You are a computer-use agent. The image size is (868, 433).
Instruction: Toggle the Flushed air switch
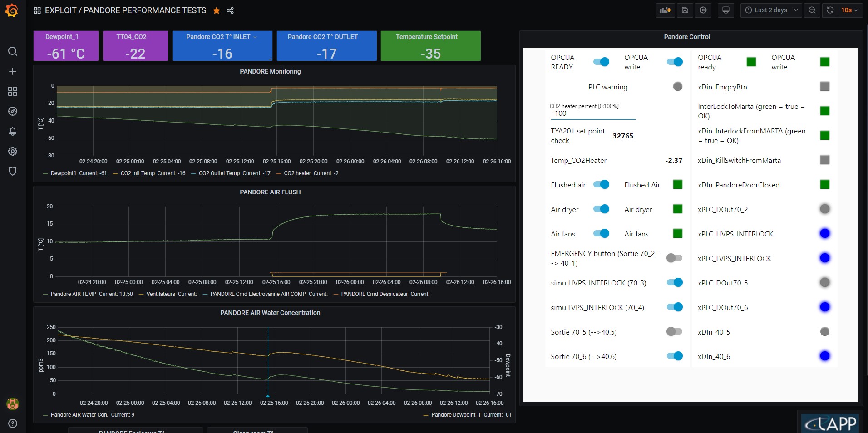click(602, 184)
